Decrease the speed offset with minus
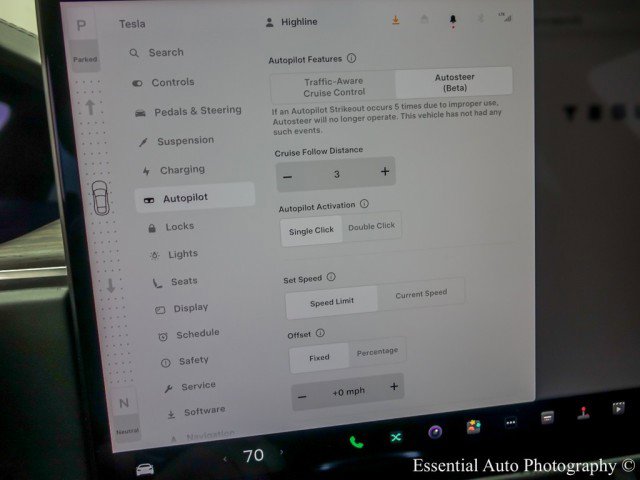This screenshot has width=640, height=480. pyautogui.click(x=302, y=396)
